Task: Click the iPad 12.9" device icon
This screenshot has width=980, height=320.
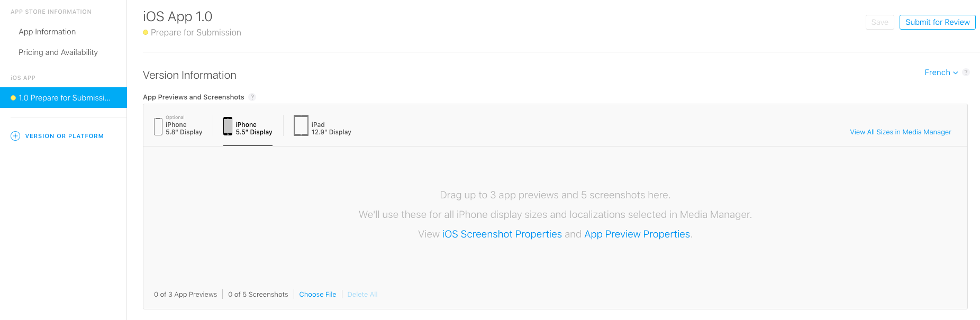Action: click(301, 125)
